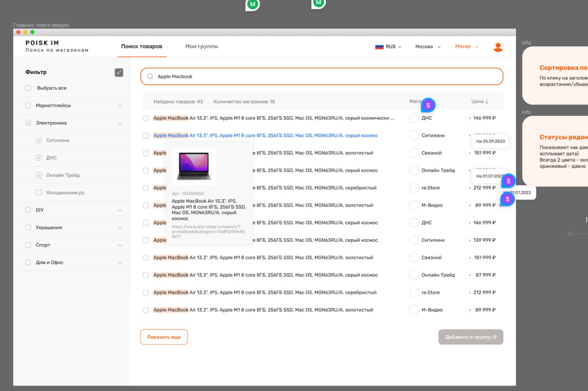Screen dimensions: 588x391
Task: Uncheck the ДНС checkbox in the filter panel
Action: point(39,158)
